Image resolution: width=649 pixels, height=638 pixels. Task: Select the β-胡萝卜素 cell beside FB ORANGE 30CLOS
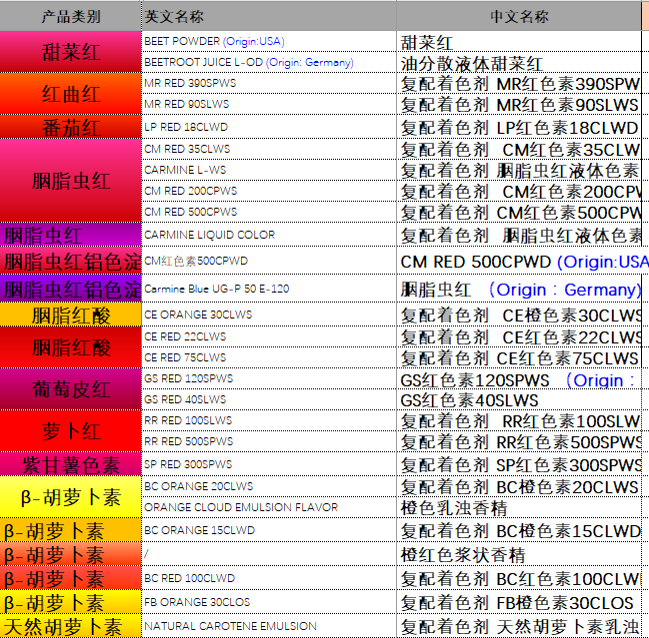tap(70, 602)
